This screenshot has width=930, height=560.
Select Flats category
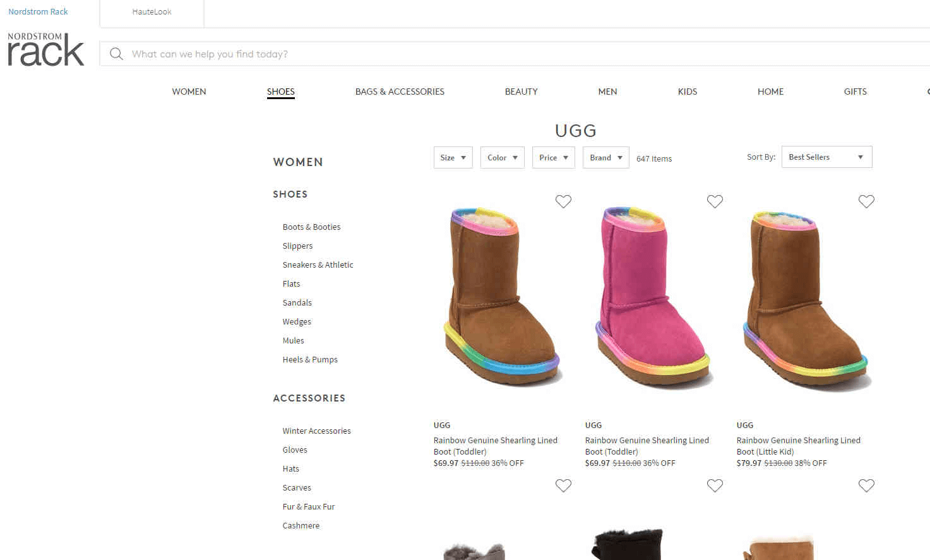[x=291, y=283]
